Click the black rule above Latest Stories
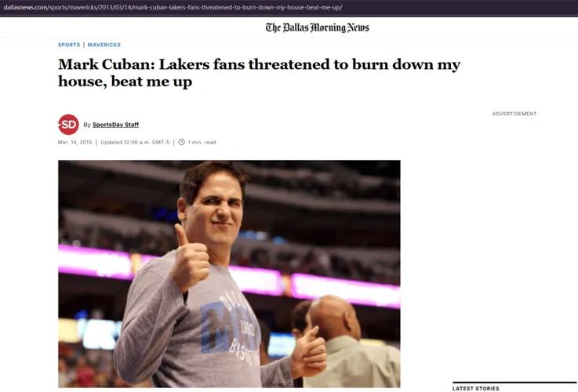The height and width of the screenshot is (392, 578). (x=514, y=383)
